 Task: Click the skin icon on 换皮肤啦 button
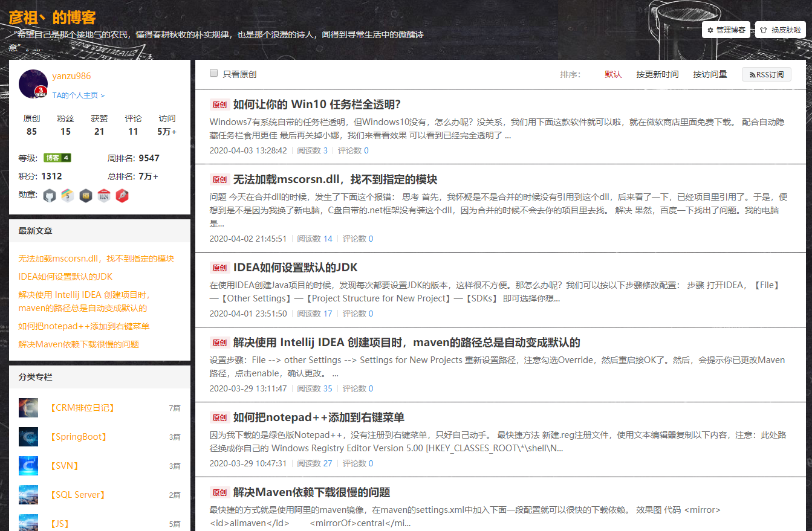coord(764,29)
